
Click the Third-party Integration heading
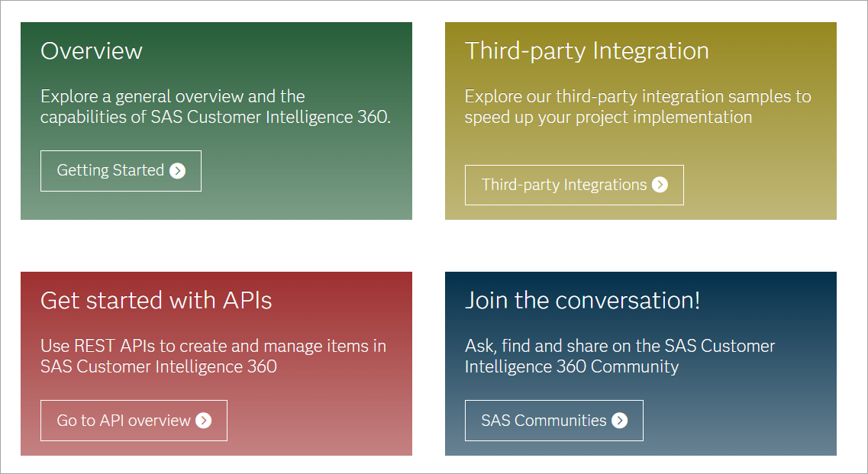pos(586,51)
